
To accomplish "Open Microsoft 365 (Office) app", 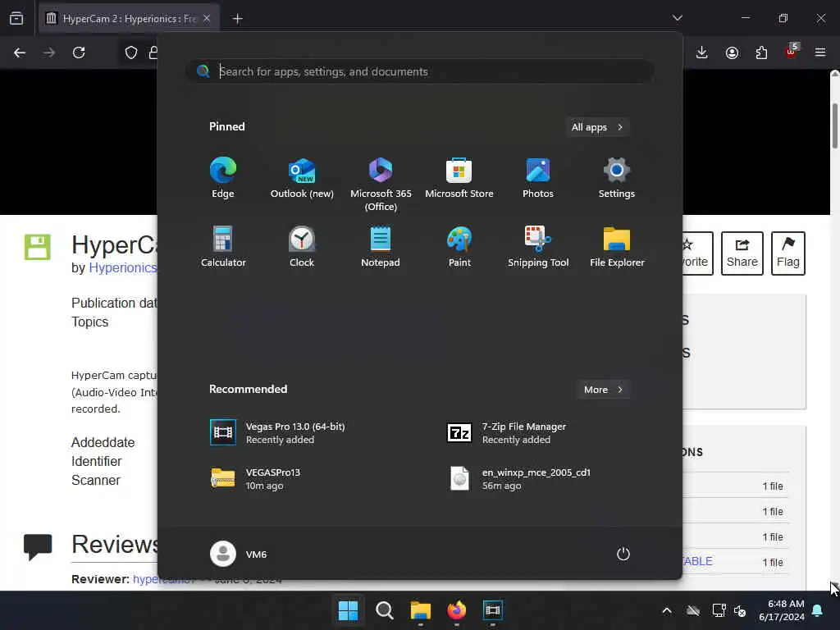I will coord(381,185).
